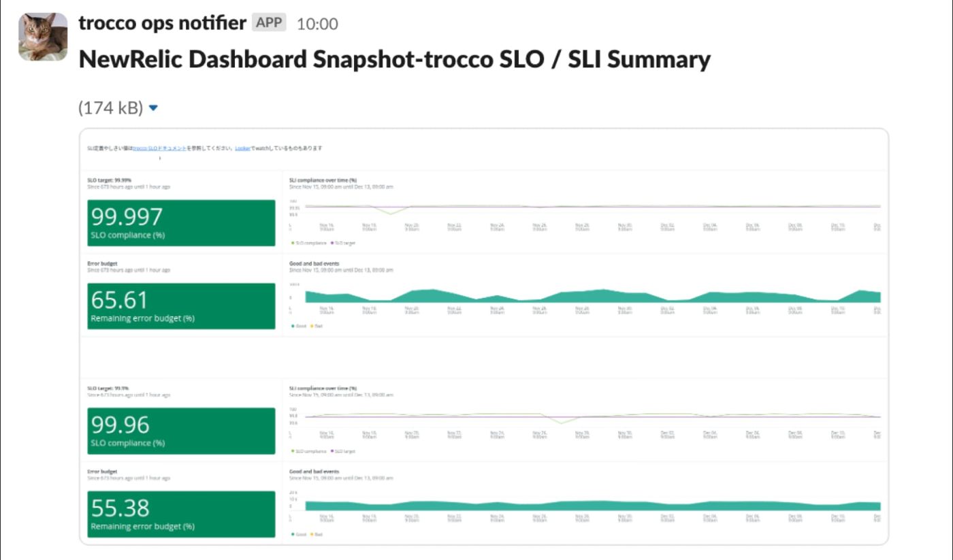
Task: Click the area chart beside 55.38 budget
Action: click(592, 505)
